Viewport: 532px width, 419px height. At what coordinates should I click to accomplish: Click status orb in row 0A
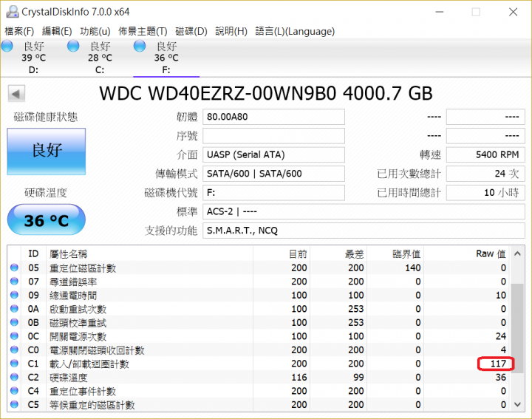tap(14, 309)
